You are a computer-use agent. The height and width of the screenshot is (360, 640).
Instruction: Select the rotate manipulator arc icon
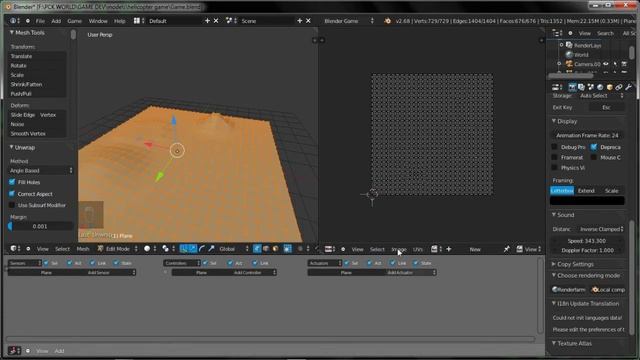click(x=202, y=249)
